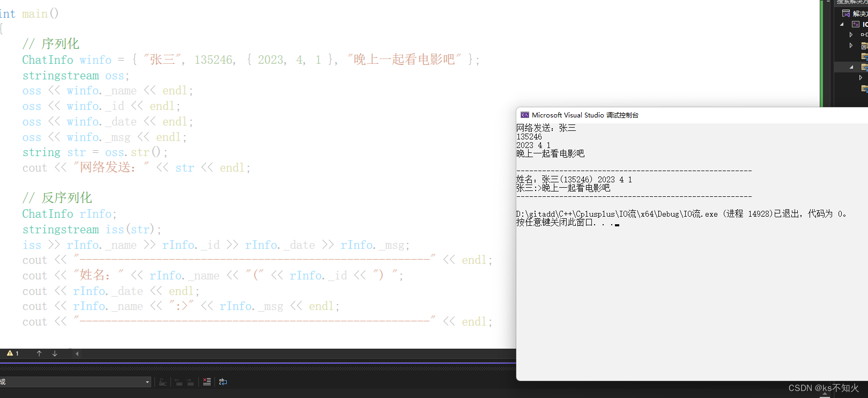Image resolution: width=868 pixels, height=398 pixels.
Task: Toggle word wrap in output pane
Action: click(x=223, y=382)
